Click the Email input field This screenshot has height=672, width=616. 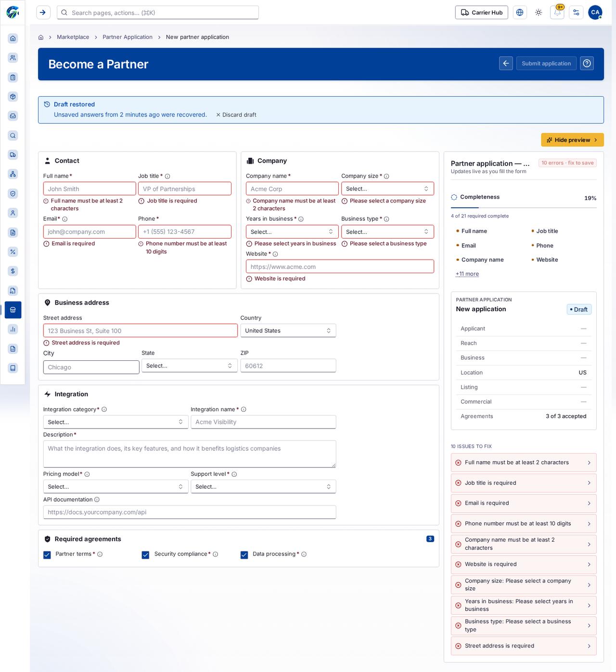pyautogui.click(x=90, y=232)
